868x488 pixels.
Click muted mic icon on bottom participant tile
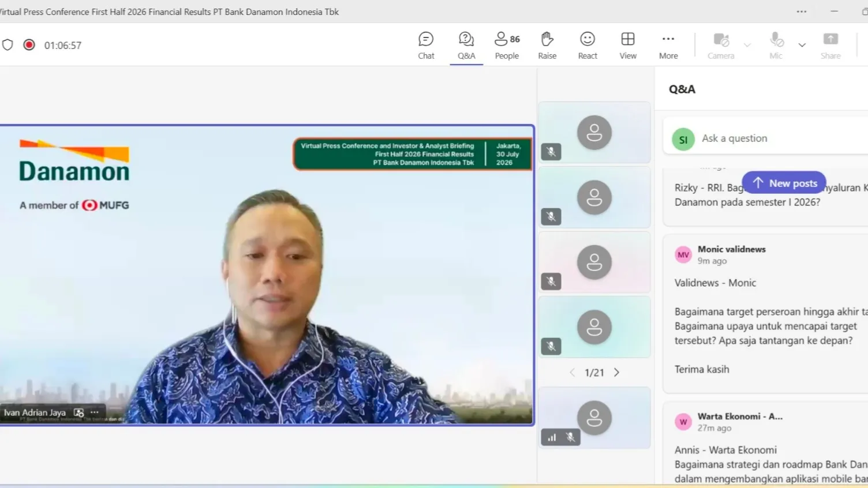[x=570, y=438]
